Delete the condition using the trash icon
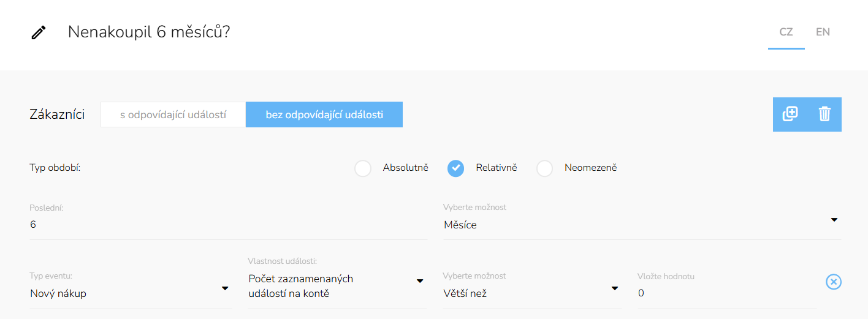Image resolution: width=868 pixels, height=319 pixels. tap(824, 114)
